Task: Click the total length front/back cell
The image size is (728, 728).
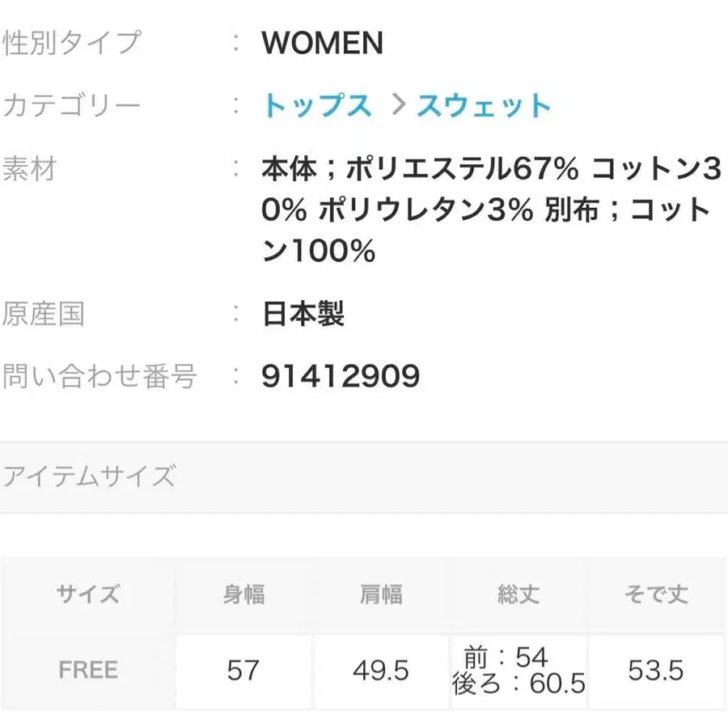Action: [x=518, y=670]
